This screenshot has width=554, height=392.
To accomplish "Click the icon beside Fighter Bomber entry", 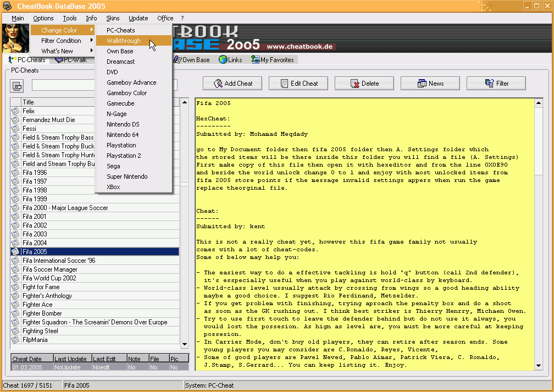I will click(x=15, y=313).
